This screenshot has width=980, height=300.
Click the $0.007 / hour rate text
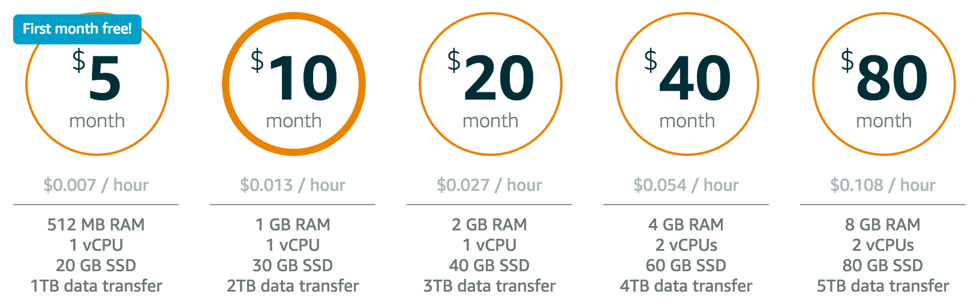coord(96,185)
